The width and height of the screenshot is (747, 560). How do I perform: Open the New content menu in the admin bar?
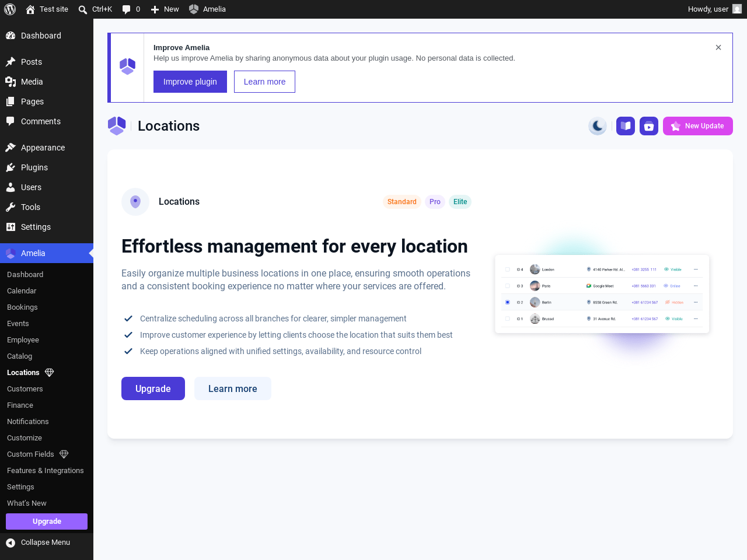(x=165, y=9)
